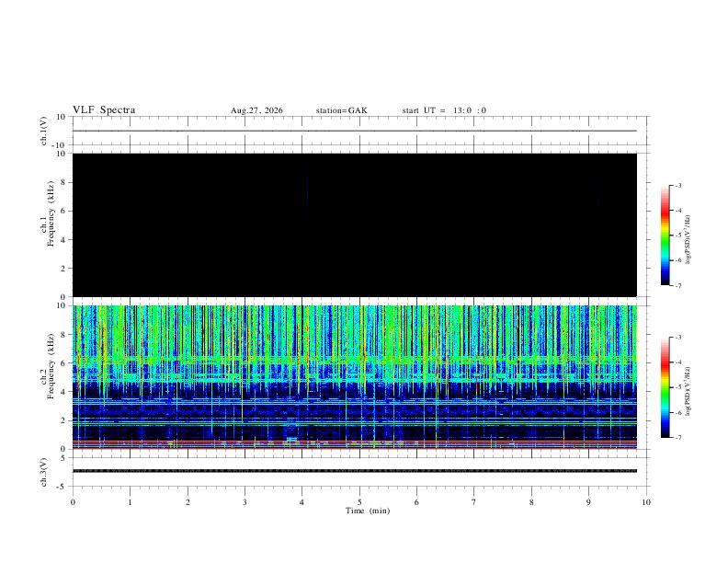728x563 pixels.
Task: Click the ch.1 voltage waveform strip
Action: tap(355, 131)
